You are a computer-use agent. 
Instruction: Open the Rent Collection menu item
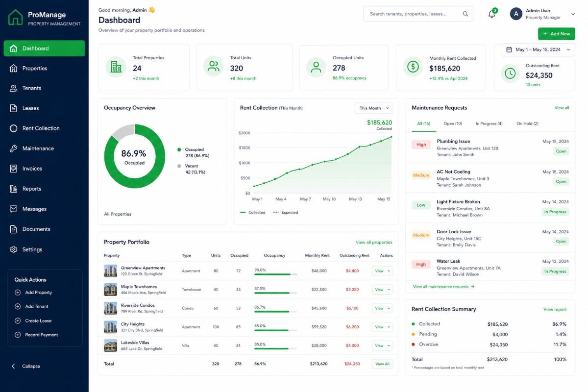tap(44, 128)
